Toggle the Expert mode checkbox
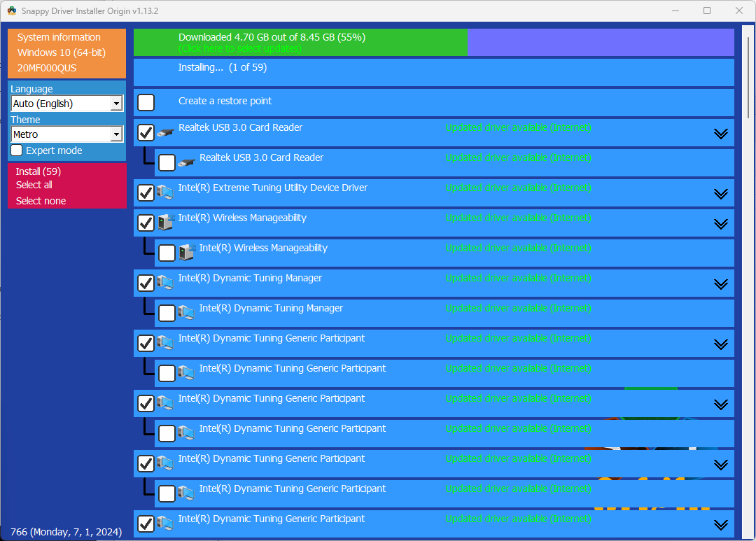The width and height of the screenshot is (756, 541). point(17,150)
